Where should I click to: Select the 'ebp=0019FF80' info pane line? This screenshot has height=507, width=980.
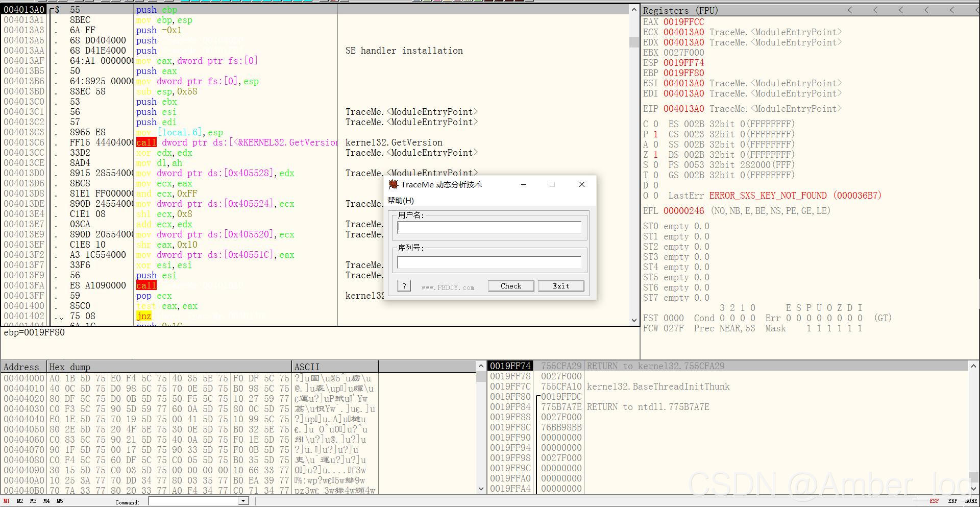pos(34,332)
